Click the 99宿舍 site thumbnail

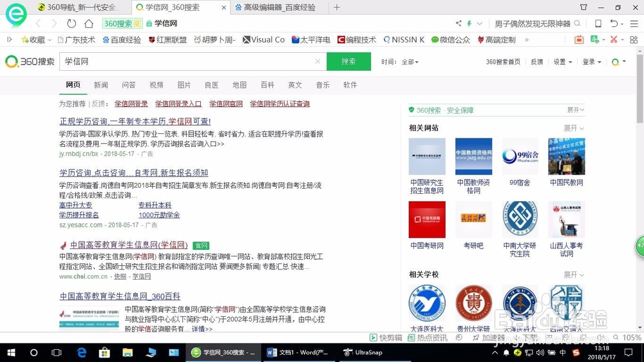[x=520, y=156]
